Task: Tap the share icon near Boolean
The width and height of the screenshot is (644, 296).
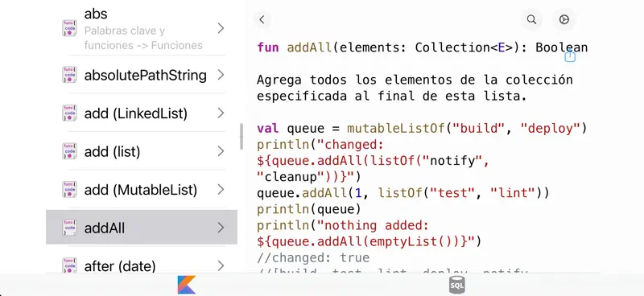Action: (x=570, y=56)
